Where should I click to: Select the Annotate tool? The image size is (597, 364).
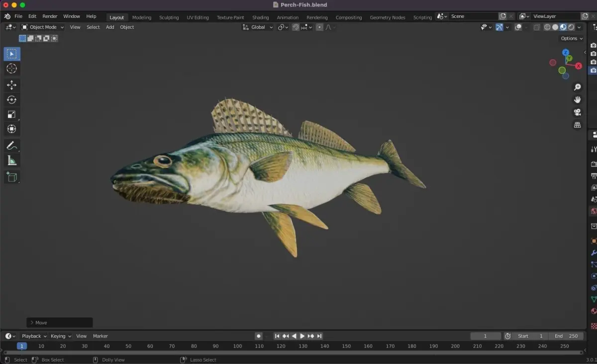click(x=12, y=146)
